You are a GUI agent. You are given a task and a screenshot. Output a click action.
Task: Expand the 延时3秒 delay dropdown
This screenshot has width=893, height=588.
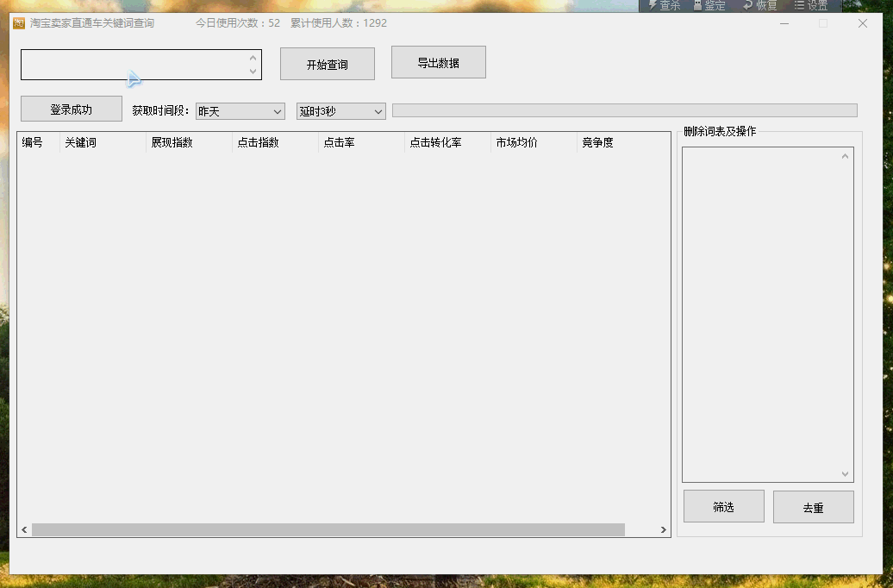tap(340, 111)
